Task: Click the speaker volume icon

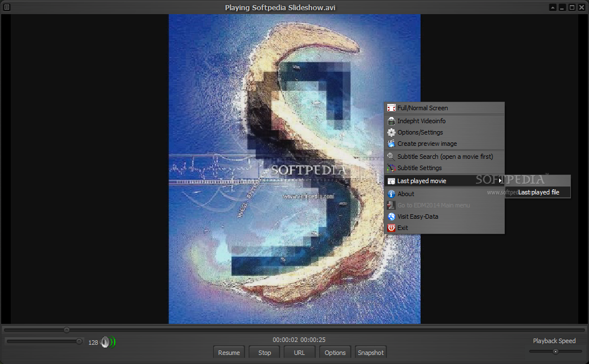Action: (x=108, y=342)
